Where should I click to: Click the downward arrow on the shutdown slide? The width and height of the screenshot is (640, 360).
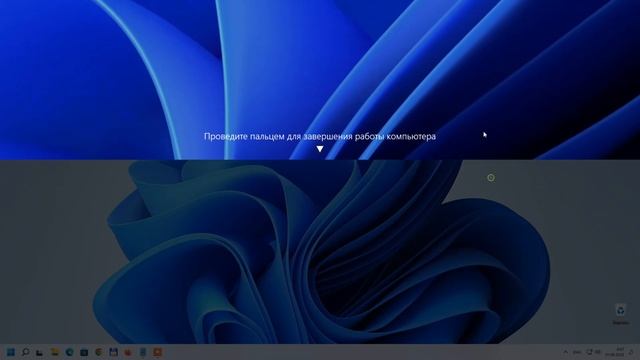pyautogui.click(x=320, y=149)
